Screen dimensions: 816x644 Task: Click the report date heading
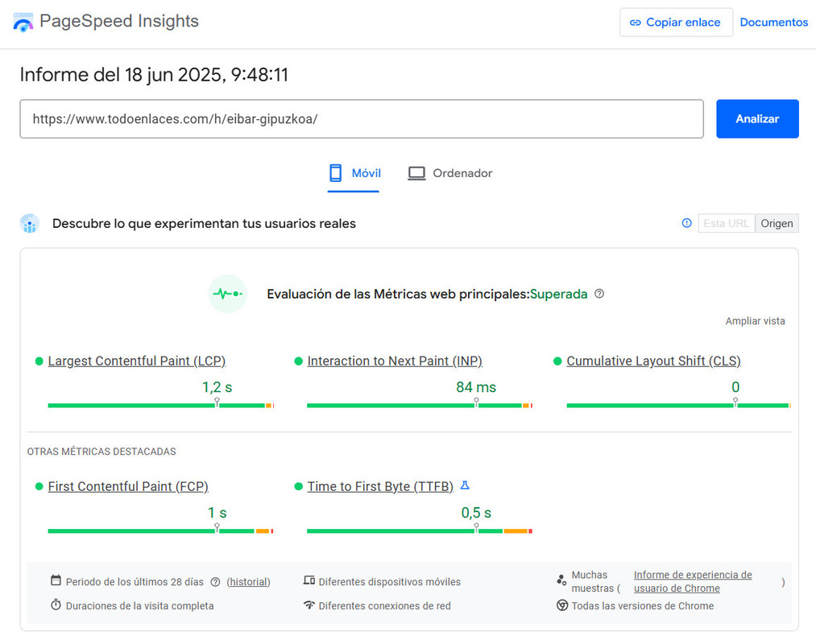click(154, 75)
